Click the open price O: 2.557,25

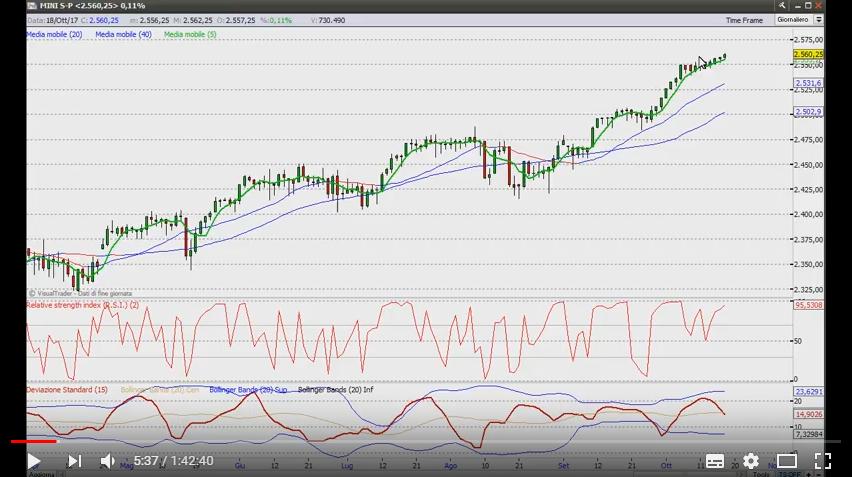[x=236, y=20]
